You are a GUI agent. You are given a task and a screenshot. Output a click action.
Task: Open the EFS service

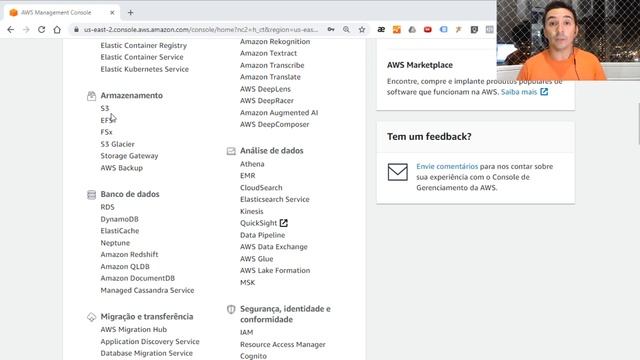(108, 120)
